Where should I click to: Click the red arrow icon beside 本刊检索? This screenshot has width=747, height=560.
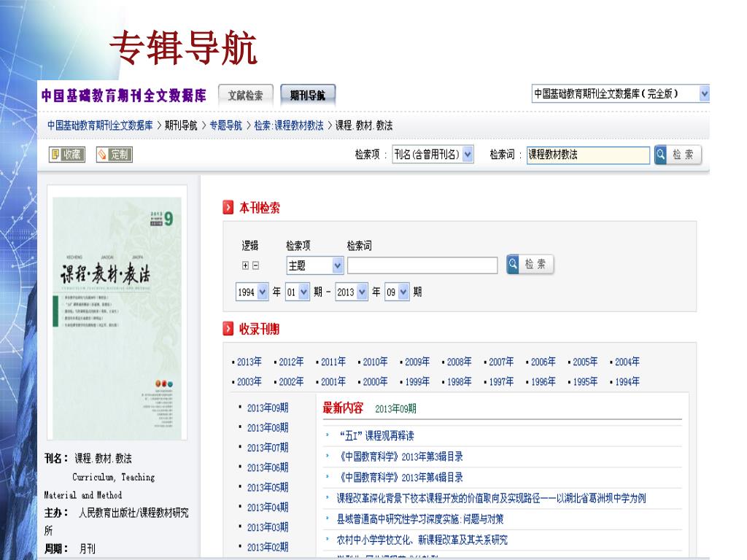click(228, 208)
